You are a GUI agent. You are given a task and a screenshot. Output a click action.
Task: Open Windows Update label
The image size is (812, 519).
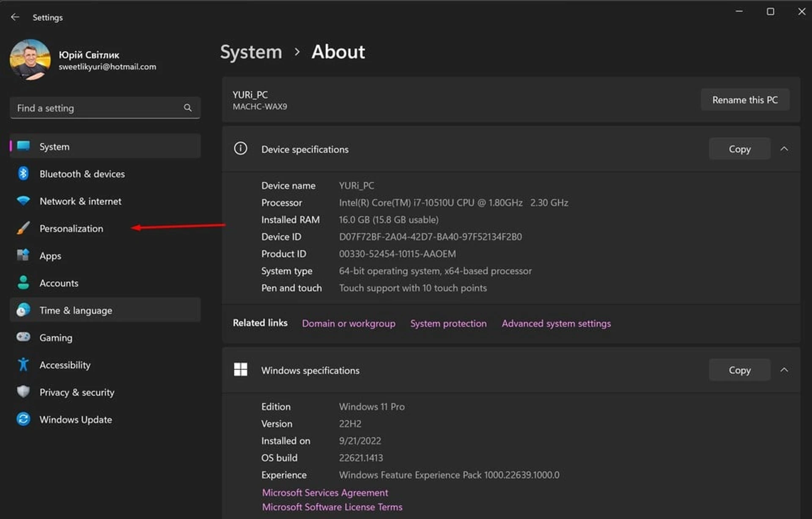tap(76, 420)
